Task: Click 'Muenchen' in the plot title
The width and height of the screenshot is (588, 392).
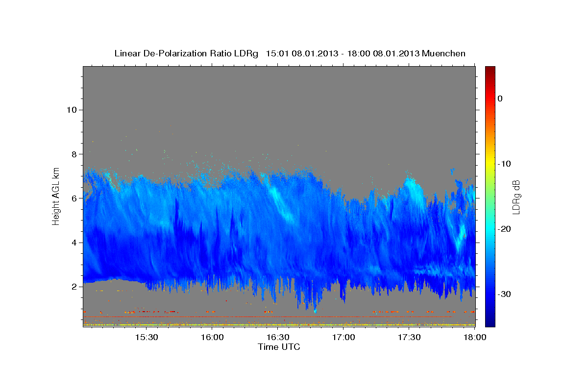Action: (444, 53)
